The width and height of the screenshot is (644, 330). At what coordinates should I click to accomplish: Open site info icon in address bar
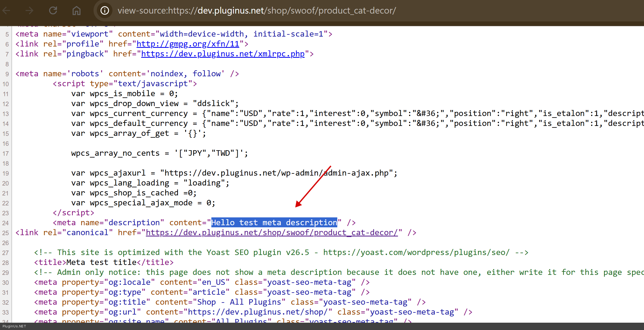105,11
